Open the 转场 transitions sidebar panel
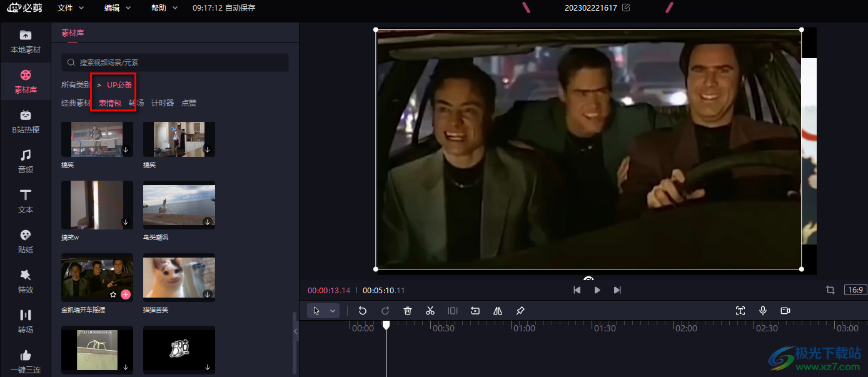Screen dimensions: 868x377 tap(26, 321)
